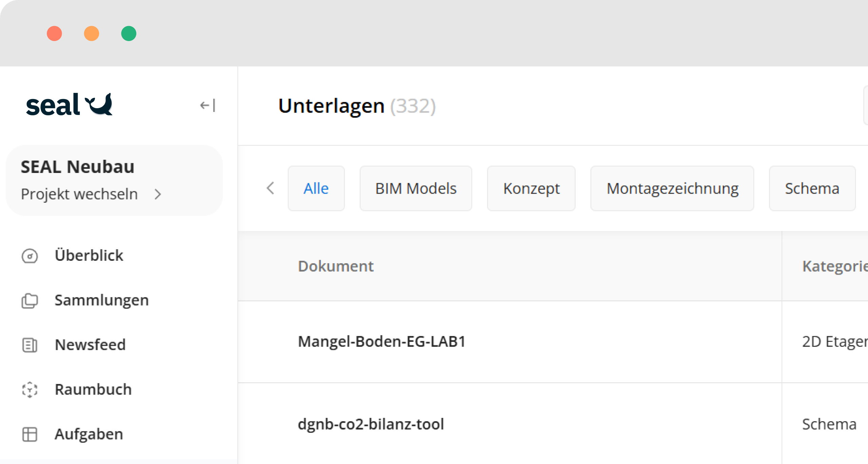Viewport: 868px width, 464px height.
Task: Collapse the sidebar with arrow icon
Action: [x=207, y=105]
